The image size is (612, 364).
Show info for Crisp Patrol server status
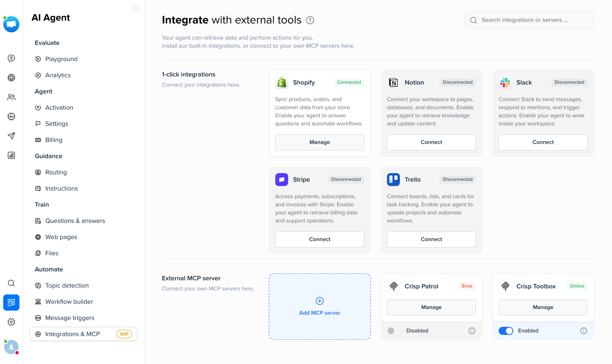coord(472,331)
